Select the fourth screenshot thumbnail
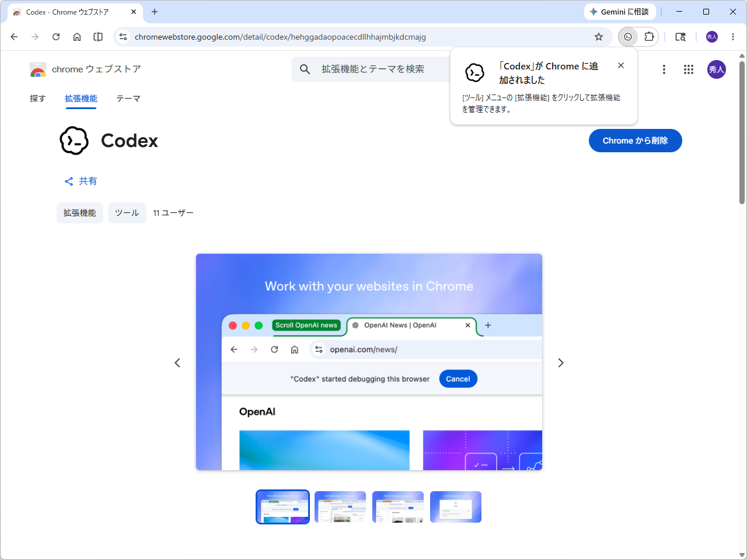 pos(456,507)
